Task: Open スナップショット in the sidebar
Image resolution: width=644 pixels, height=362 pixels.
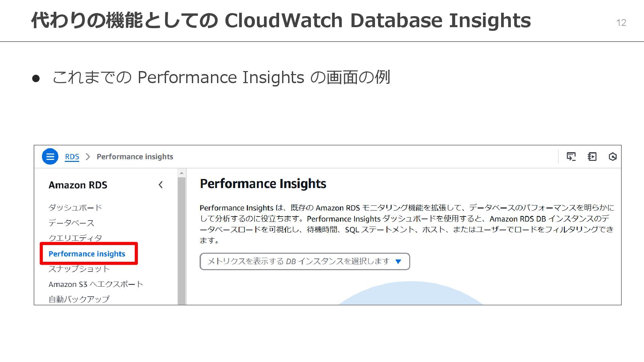Action: 79,269
